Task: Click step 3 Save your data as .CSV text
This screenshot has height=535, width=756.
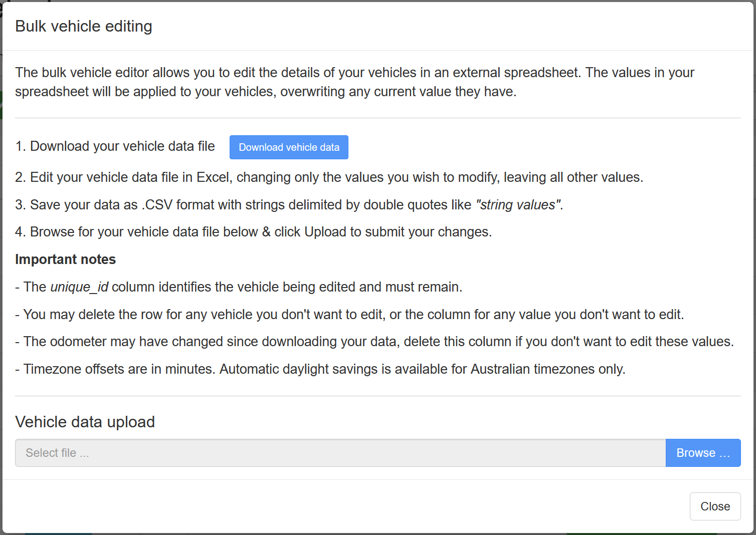Action: pyautogui.click(x=289, y=205)
